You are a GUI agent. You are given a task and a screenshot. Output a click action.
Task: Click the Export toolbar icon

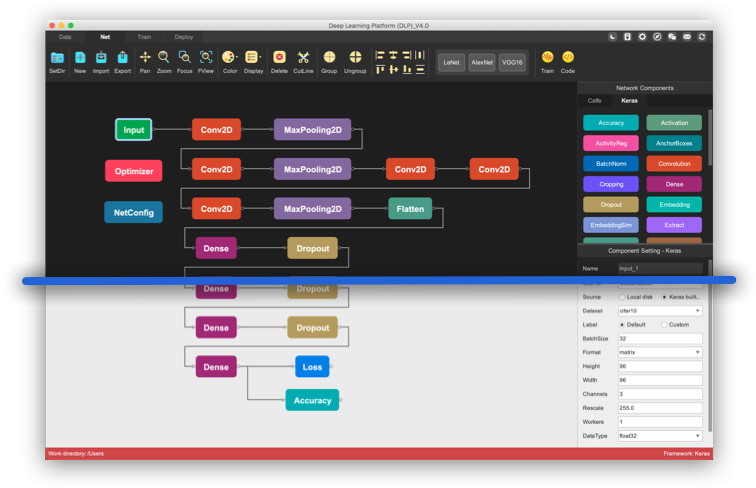122,57
